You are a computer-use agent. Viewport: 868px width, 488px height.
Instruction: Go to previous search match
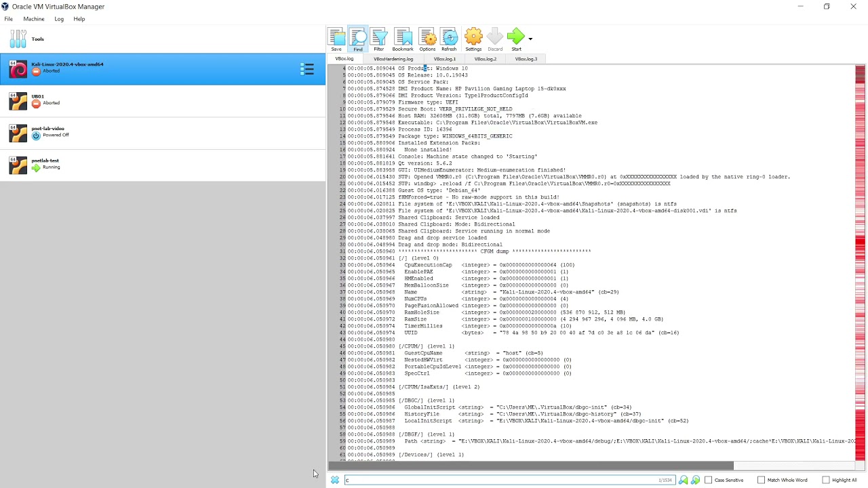683,480
